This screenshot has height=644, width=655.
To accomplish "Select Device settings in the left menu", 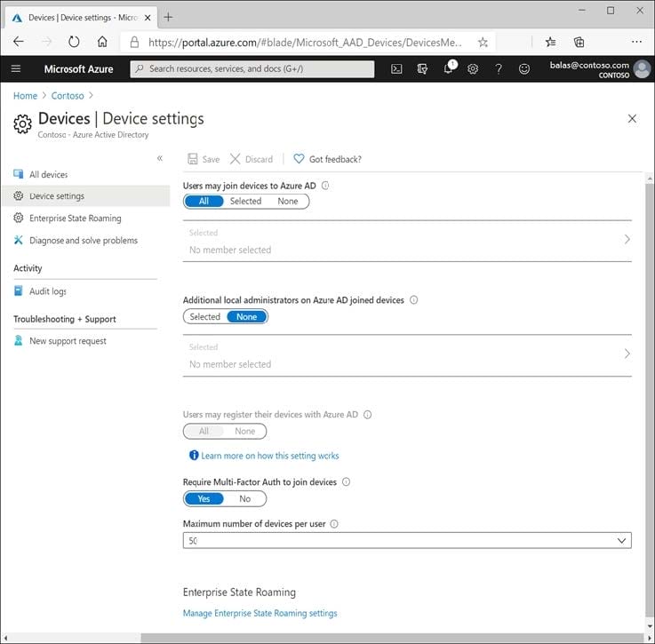I will [x=85, y=196].
